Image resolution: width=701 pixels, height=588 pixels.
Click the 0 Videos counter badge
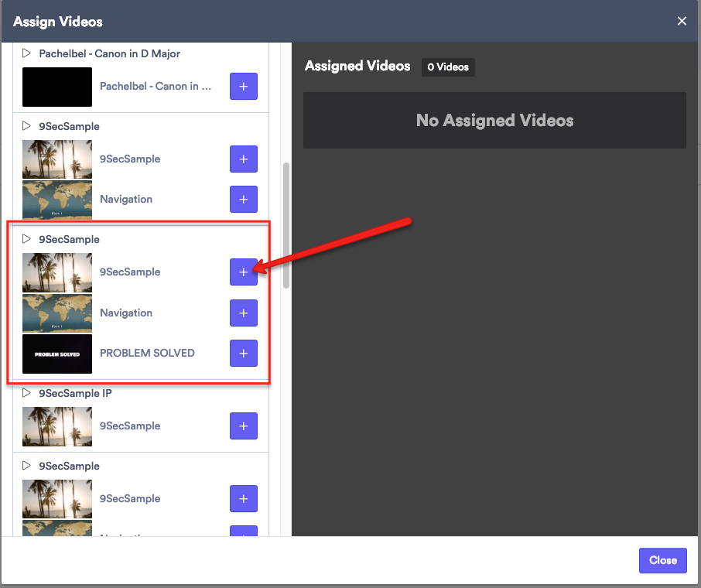(448, 67)
